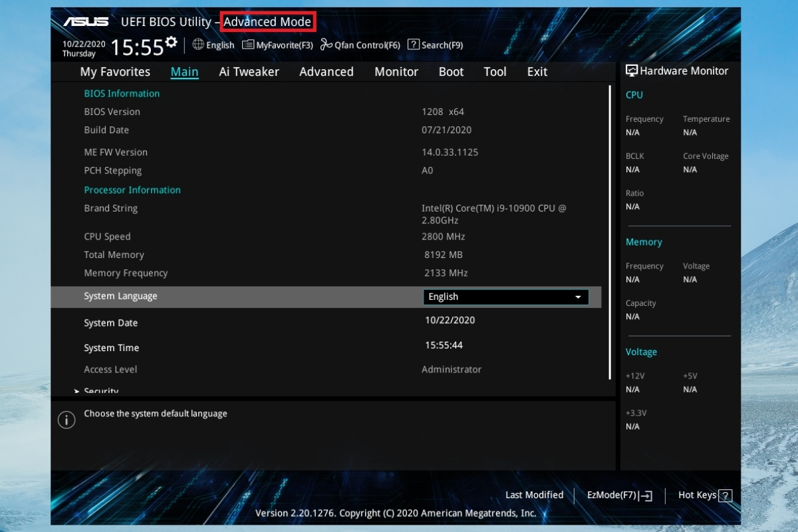Click the Build Date value 07/21/2020

446,130
